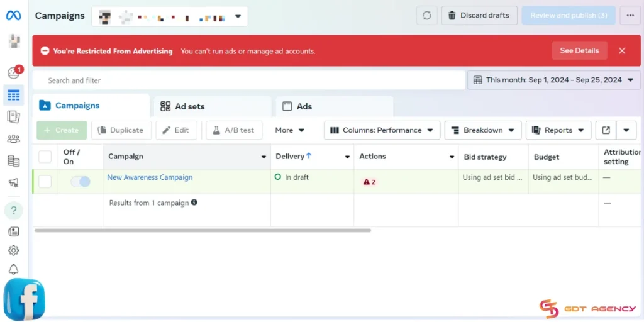Dismiss the red restricted advertising banner
Viewport: 644px width, 322px height.
pos(622,50)
